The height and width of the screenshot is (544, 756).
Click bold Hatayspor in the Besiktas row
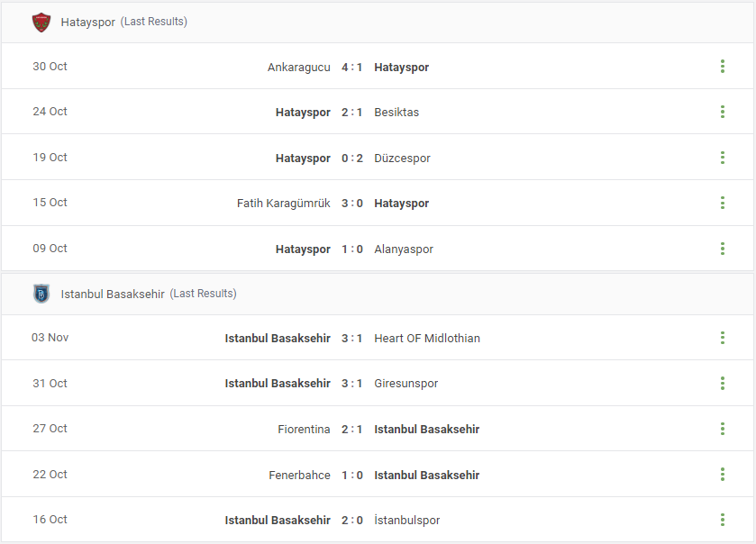click(303, 113)
